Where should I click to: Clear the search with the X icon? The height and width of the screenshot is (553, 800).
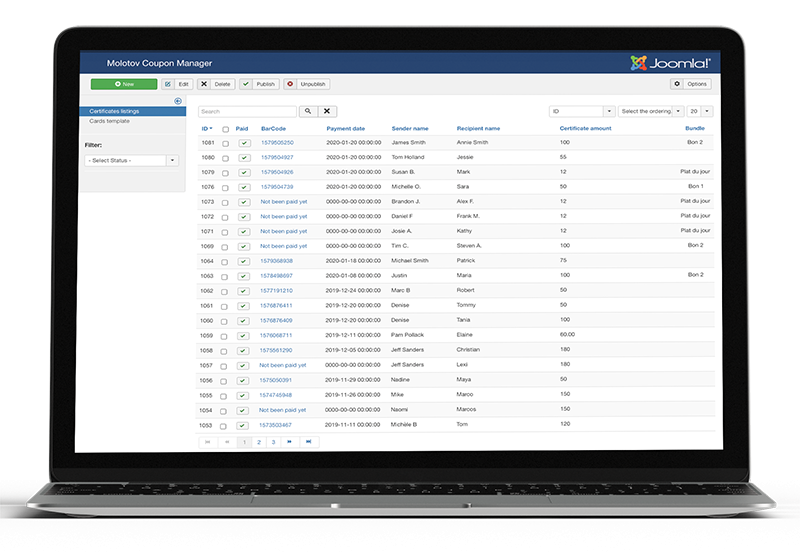pos(327,112)
